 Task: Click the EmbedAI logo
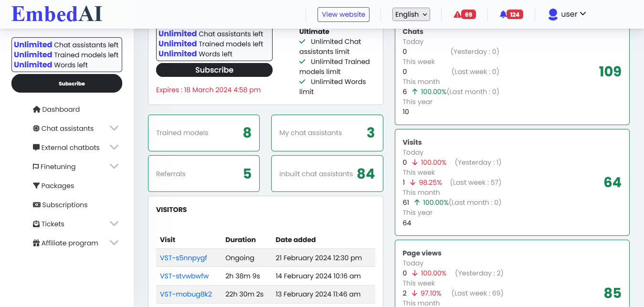(x=57, y=14)
